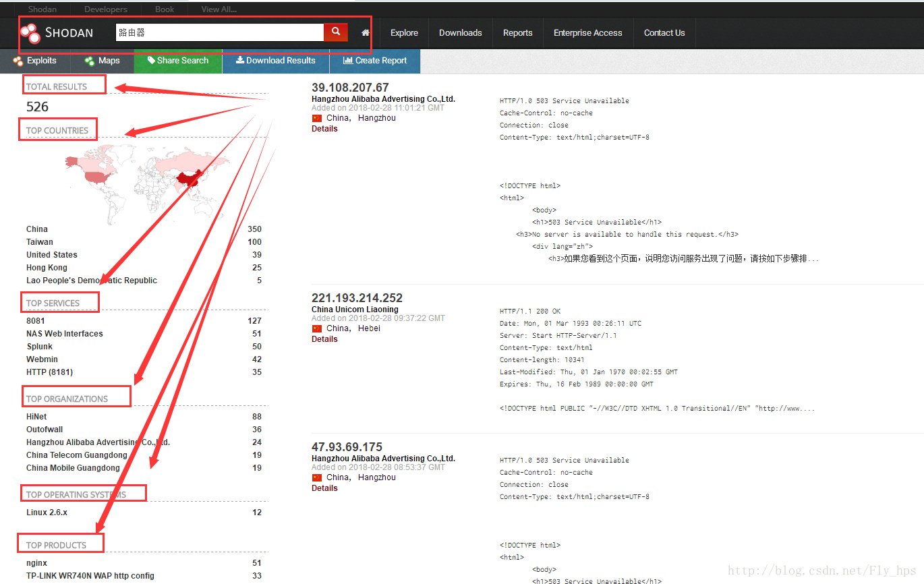Open the Reports page
Image resolution: width=924 pixels, height=584 pixels.
tap(518, 32)
